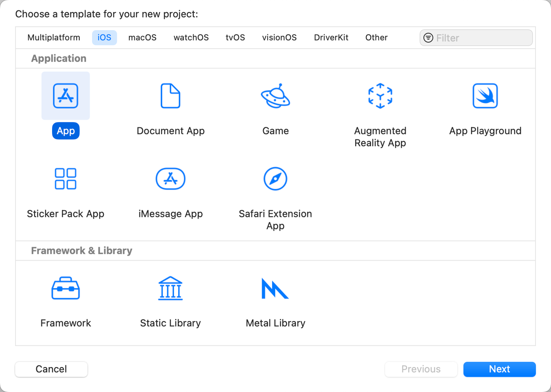551x392 pixels.
Task: Open the watchOS tab
Action: point(191,37)
